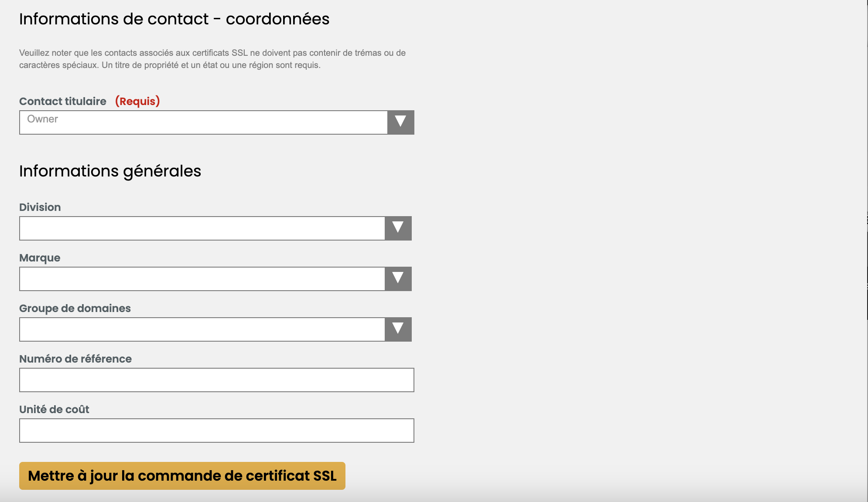
Task: Open the Division dropdown arrow
Action: (398, 228)
